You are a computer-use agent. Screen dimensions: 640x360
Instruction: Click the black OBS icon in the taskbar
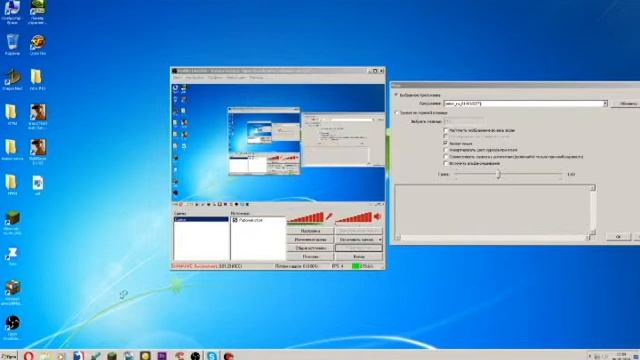pos(196,356)
